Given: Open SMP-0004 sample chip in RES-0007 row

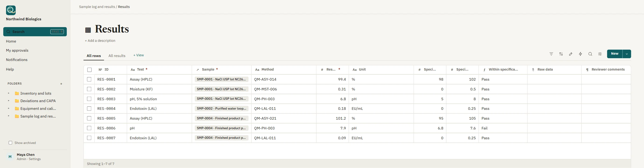Looking at the screenshot, I should (x=221, y=138).
